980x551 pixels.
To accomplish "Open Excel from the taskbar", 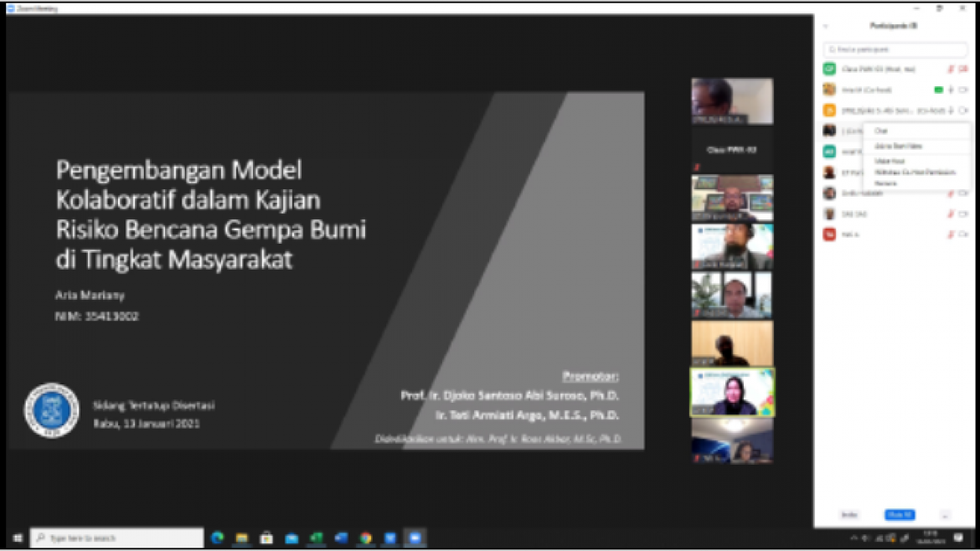I will (x=317, y=538).
